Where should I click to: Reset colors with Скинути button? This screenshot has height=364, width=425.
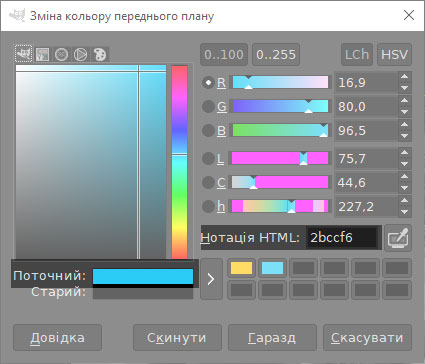tap(177, 338)
